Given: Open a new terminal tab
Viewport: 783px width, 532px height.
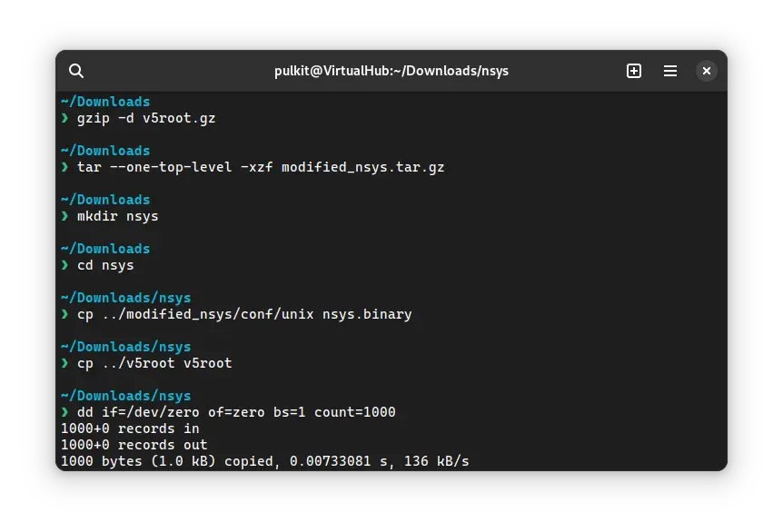Looking at the screenshot, I should (633, 70).
